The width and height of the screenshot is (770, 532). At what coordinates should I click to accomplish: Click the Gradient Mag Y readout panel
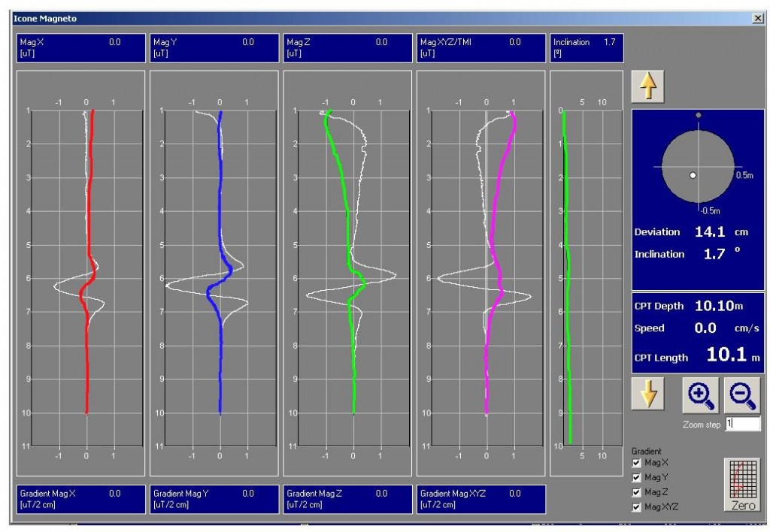click(213, 498)
